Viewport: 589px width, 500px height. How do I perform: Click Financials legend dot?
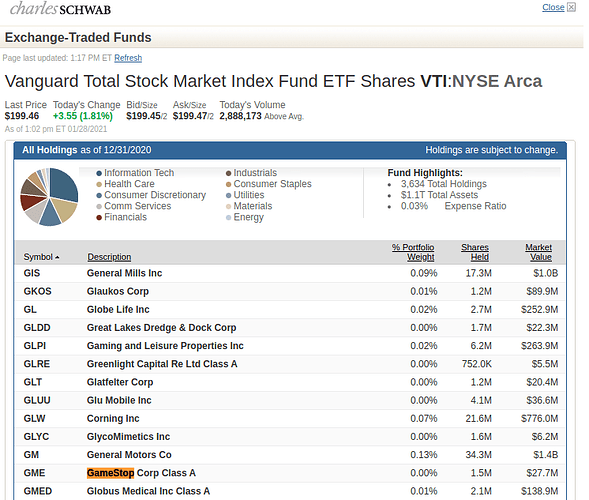99,218
